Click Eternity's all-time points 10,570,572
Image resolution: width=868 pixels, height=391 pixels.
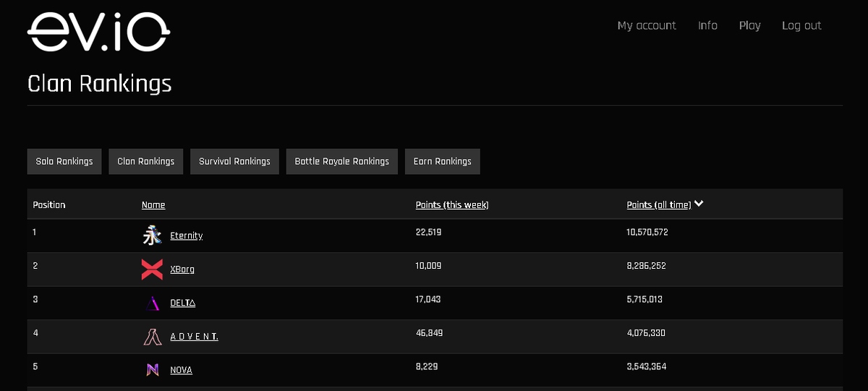pos(647,233)
